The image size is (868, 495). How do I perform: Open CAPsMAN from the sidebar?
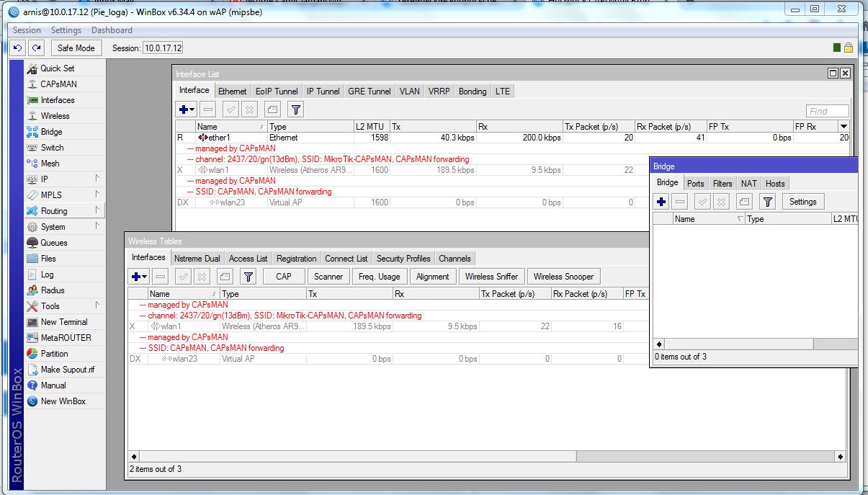click(58, 84)
